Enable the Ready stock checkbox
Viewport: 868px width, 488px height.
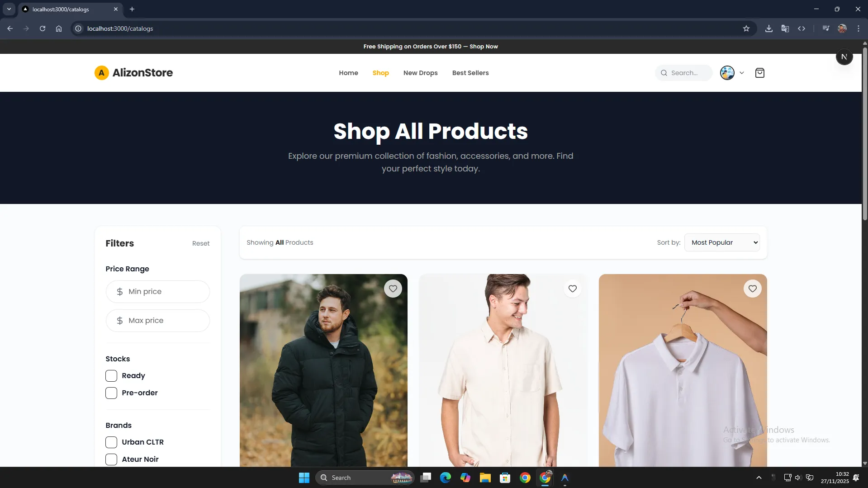[111, 376]
